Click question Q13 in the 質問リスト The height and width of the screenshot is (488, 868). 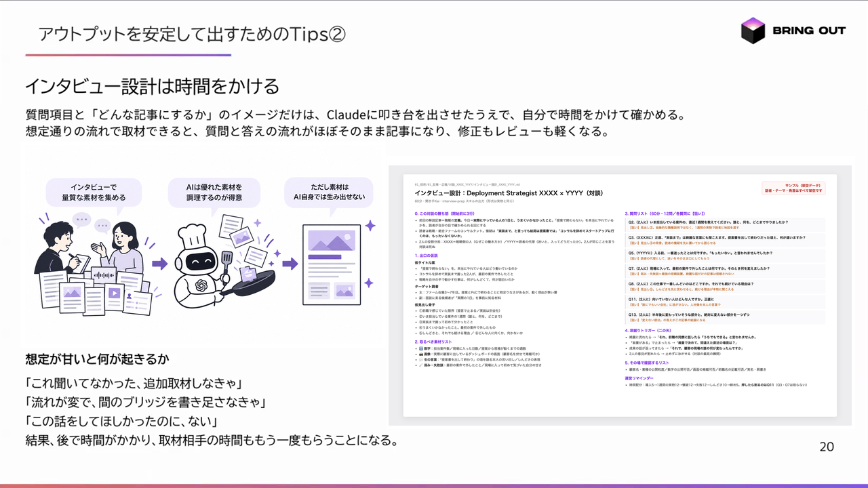(x=726, y=318)
